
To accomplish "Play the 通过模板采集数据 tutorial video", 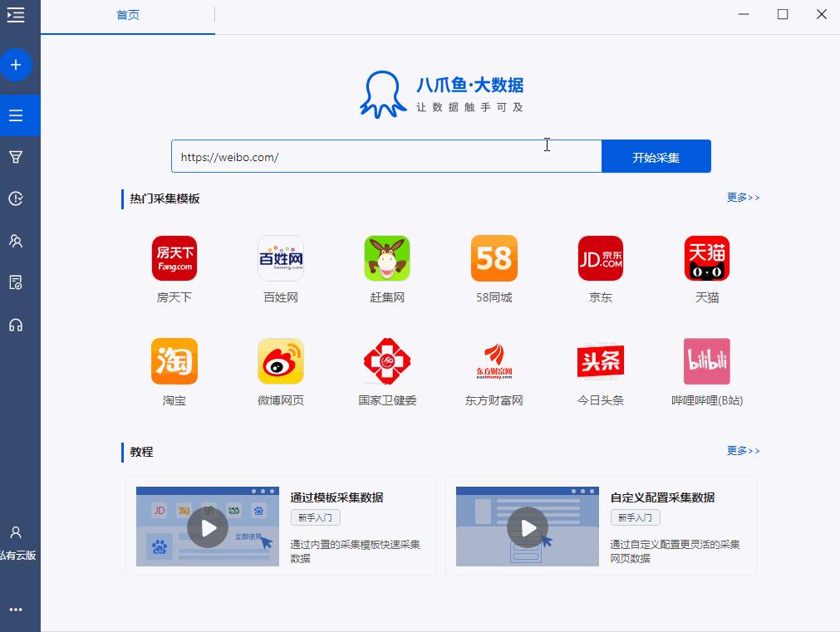I will [x=208, y=527].
